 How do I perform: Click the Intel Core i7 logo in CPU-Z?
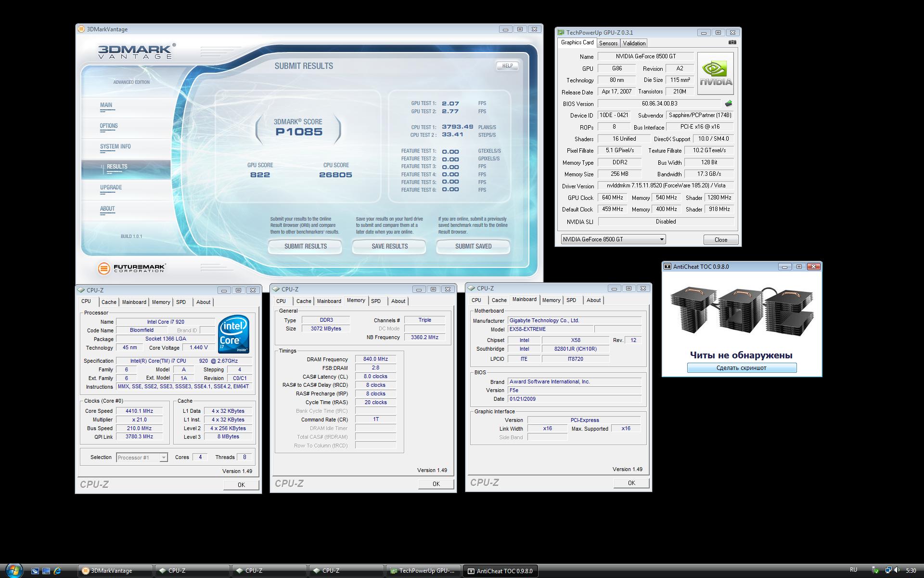click(233, 334)
